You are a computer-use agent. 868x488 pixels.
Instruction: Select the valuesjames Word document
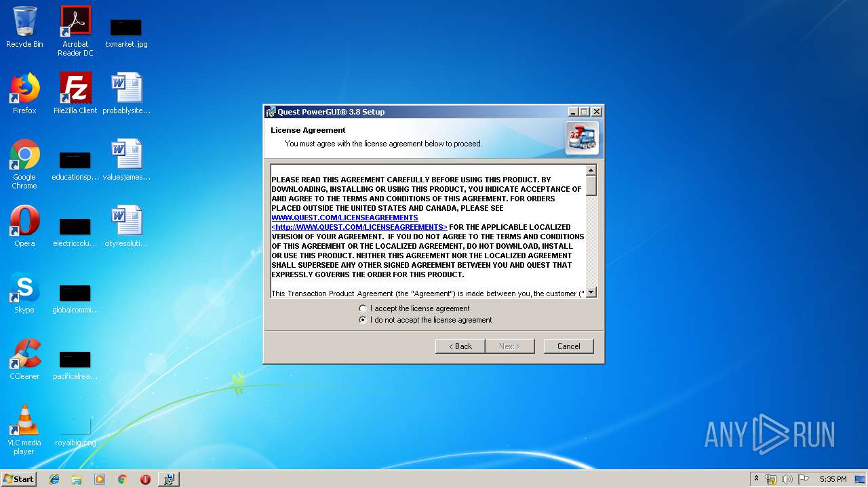(127, 160)
